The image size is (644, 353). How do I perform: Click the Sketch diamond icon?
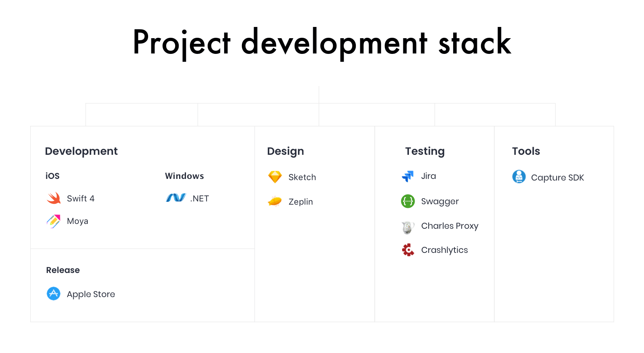(x=275, y=177)
